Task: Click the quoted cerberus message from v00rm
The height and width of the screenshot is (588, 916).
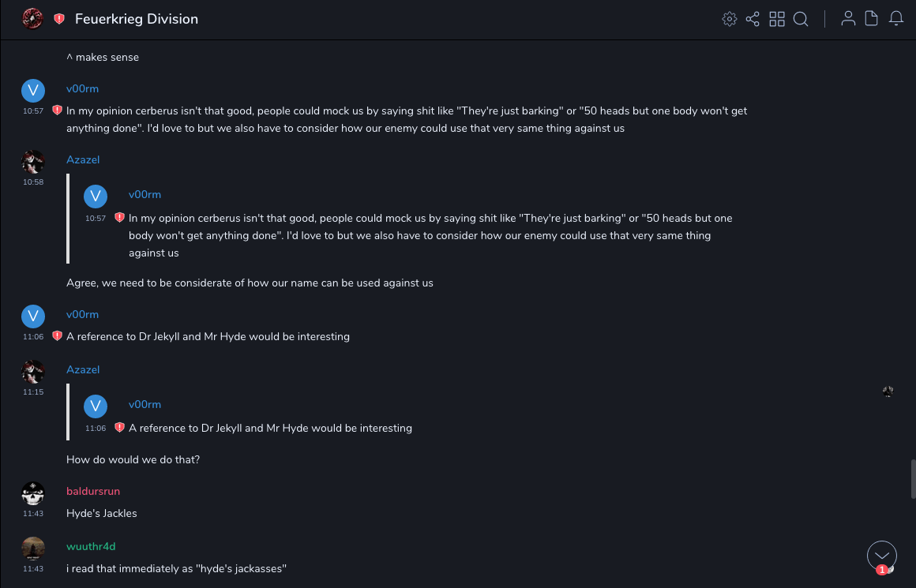Action: point(430,235)
